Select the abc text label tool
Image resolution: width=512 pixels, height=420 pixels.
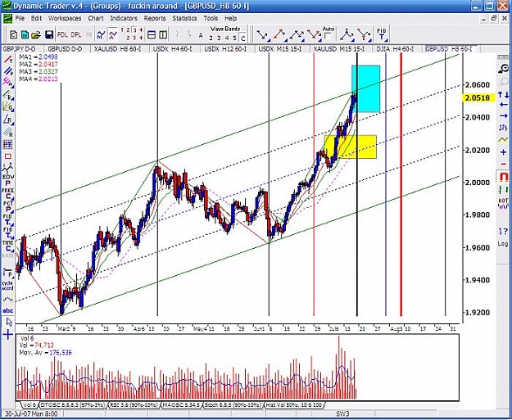click(8, 310)
